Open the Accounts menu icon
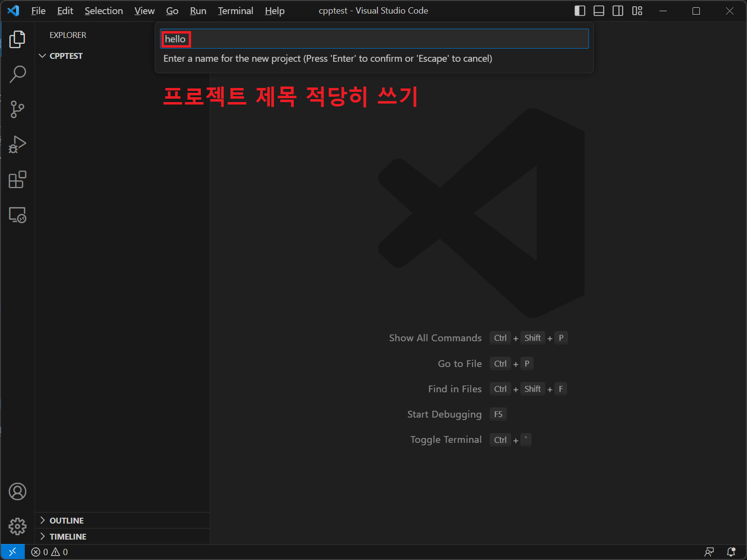747x560 pixels. [x=17, y=491]
